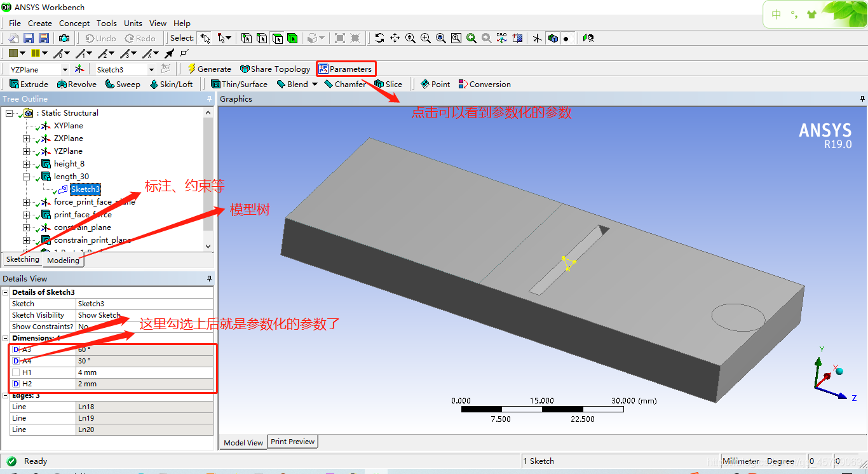Click the Point tool
868x474 pixels.
pyautogui.click(x=435, y=84)
